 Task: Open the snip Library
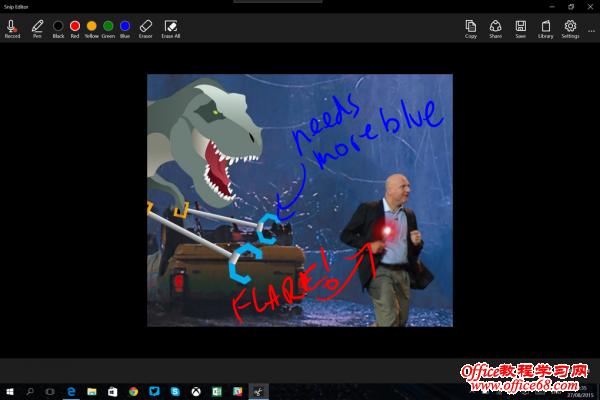(545, 27)
